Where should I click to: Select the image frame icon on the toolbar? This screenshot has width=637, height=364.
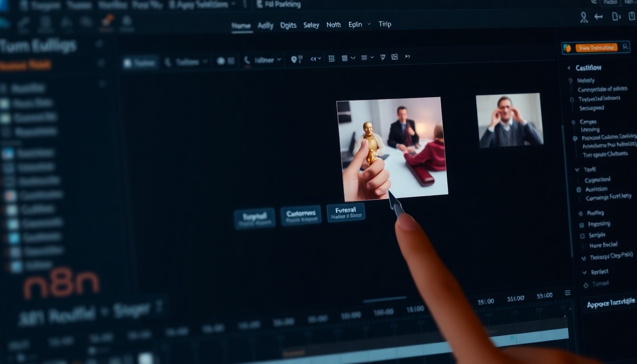coord(394,58)
